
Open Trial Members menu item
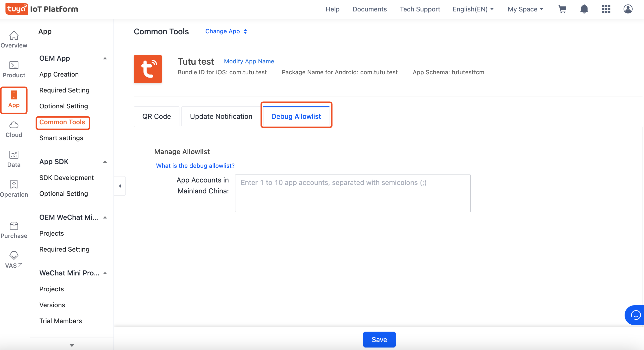pyautogui.click(x=60, y=321)
